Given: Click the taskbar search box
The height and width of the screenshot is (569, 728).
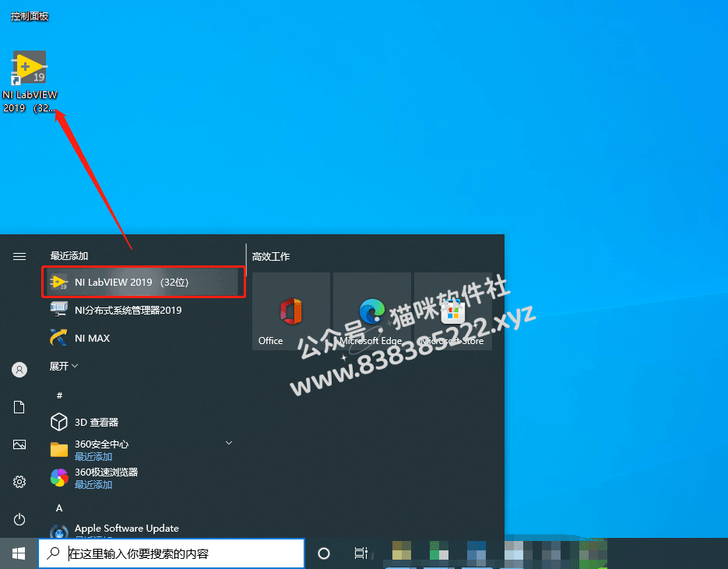Looking at the screenshot, I should 171,553.
